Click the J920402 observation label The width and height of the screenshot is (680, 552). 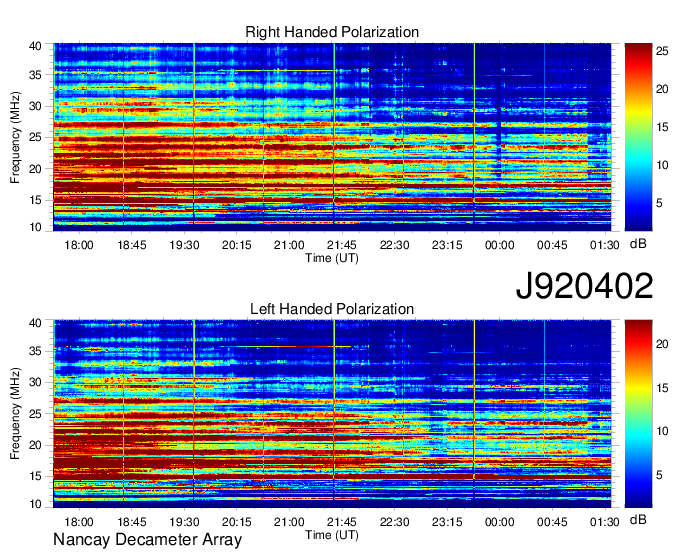pyautogui.click(x=584, y=286)
